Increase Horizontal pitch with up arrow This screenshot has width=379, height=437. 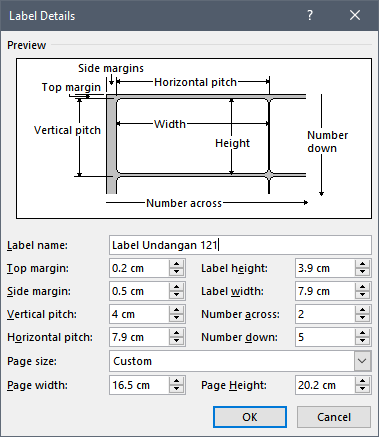[x=177, y=333]
